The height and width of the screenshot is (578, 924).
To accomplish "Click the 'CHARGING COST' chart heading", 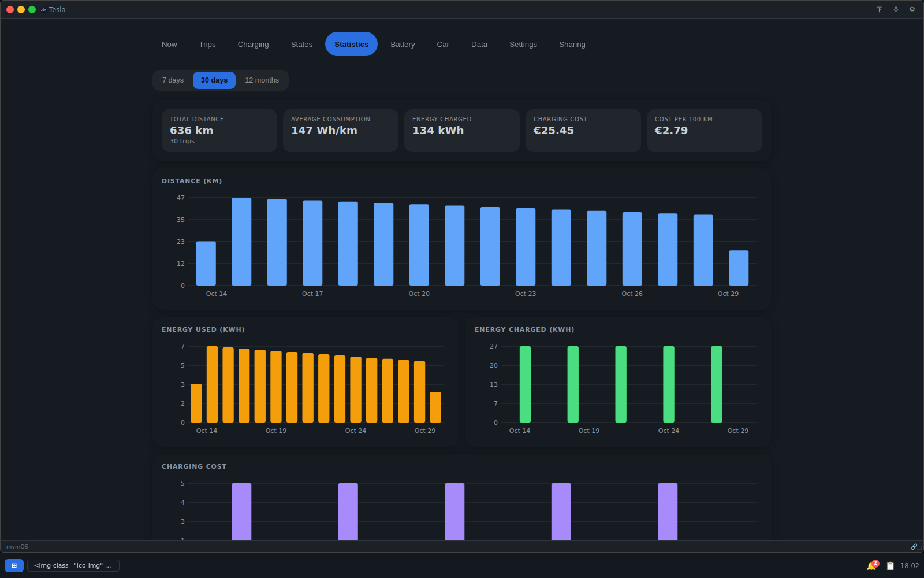I will 194,466.
